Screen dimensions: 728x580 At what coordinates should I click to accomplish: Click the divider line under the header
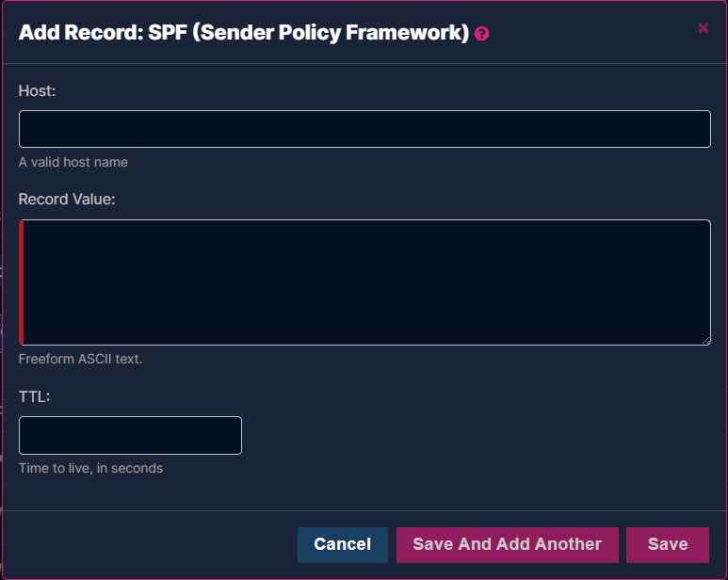(364, 64)
